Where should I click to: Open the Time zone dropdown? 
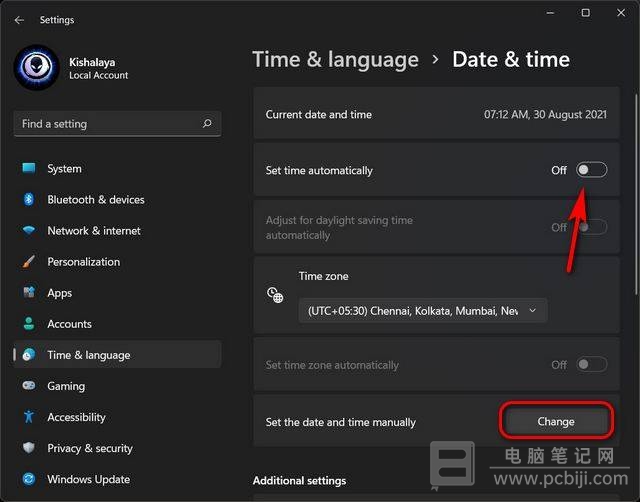coord(423,311)
